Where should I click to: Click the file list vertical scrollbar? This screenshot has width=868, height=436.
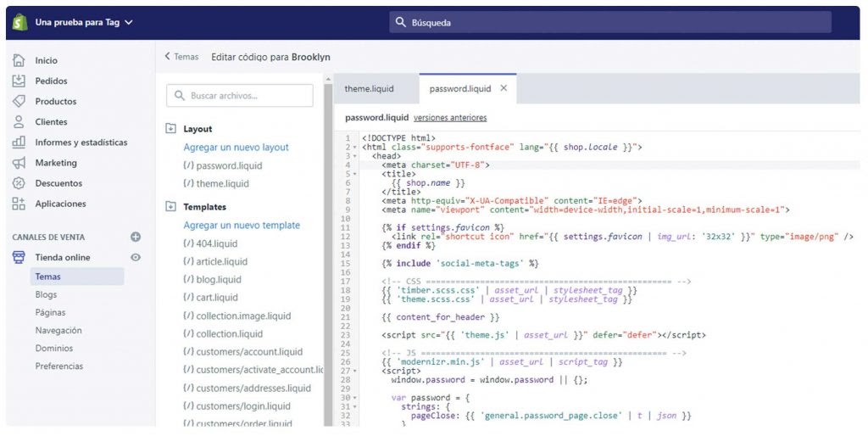(328, 254)
